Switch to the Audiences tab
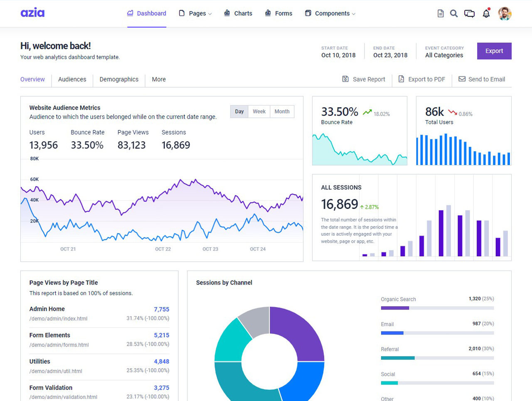 pos(72,79)
